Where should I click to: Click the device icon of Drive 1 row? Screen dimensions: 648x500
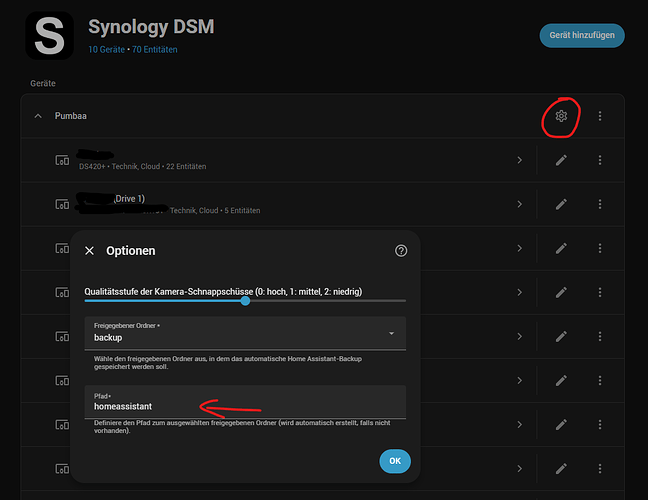pos(62,204)
